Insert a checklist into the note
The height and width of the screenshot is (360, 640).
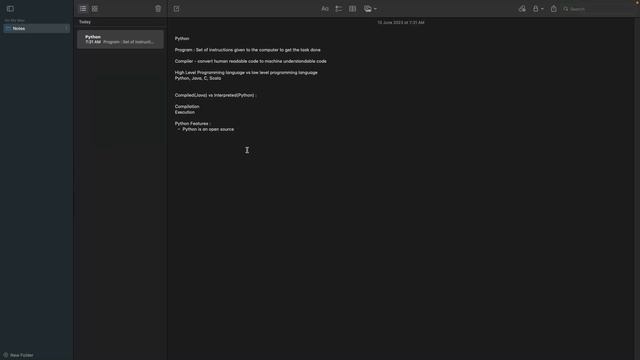click(339, 9)
